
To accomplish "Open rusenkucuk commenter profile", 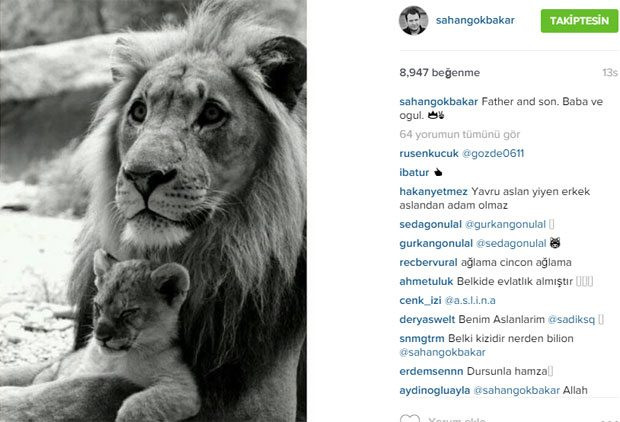I will (x=429, y=153).
